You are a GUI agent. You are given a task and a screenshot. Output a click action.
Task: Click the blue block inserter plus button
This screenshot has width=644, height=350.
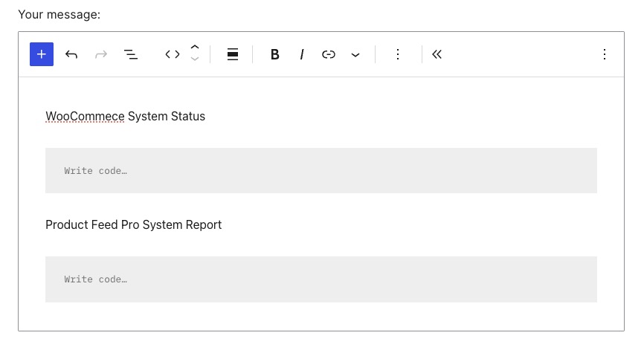point(42,54)
